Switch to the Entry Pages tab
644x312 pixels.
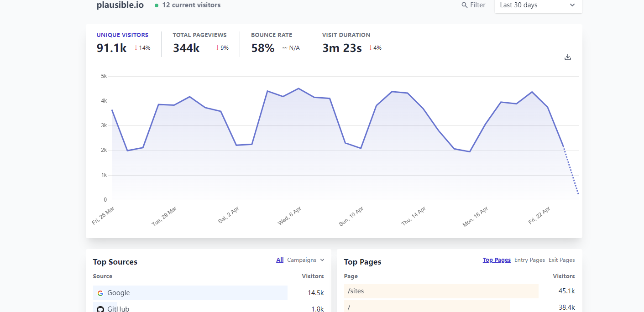529,260
